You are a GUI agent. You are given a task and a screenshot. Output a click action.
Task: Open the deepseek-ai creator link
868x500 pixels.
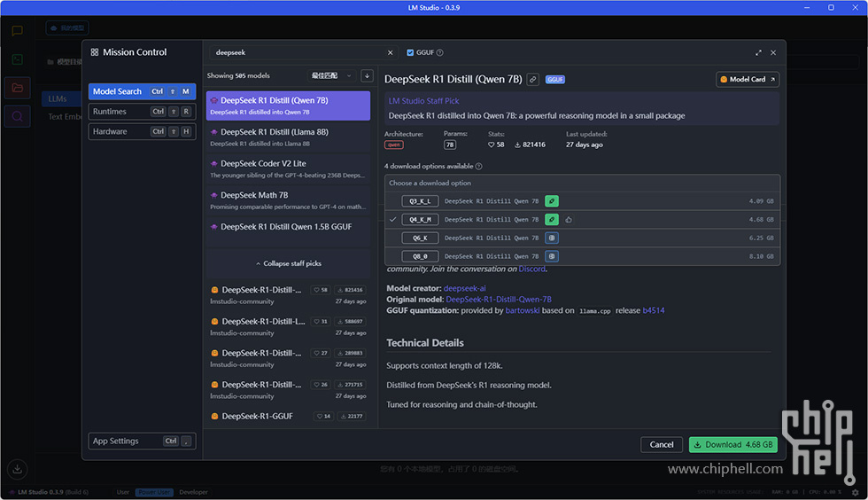[464, 288]
